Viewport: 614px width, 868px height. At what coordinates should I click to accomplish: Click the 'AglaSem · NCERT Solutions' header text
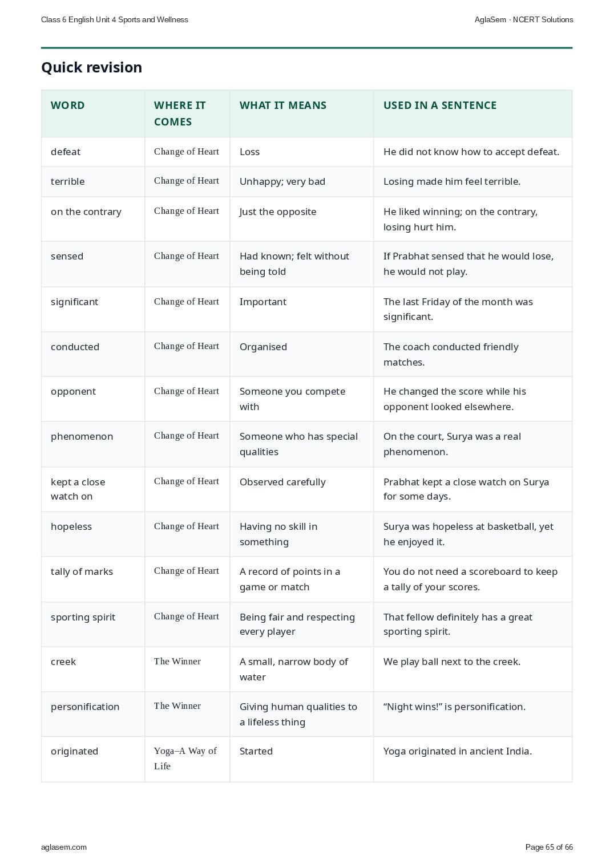(x=524, y=19)
